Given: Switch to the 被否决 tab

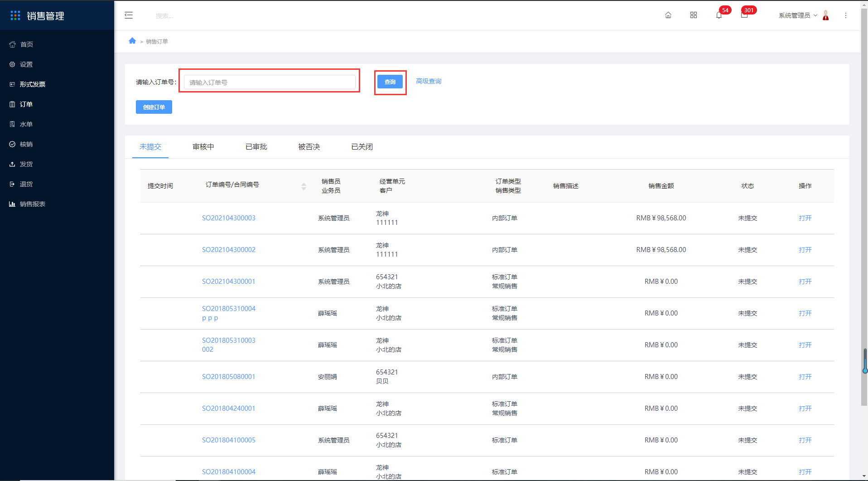Looking at the screenshot, I should click(x=309, y=147).
